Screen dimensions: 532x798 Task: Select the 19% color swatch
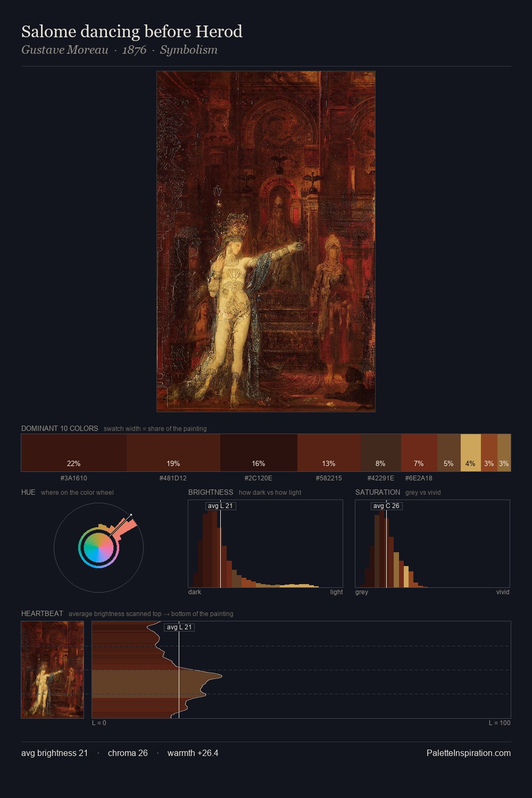pos(173,453)
